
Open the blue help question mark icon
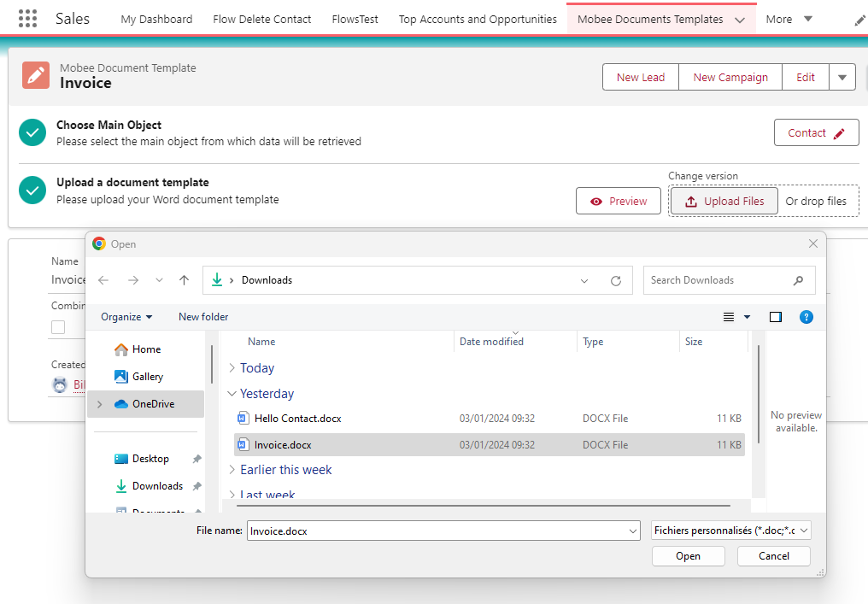click(x=806, y=317)
